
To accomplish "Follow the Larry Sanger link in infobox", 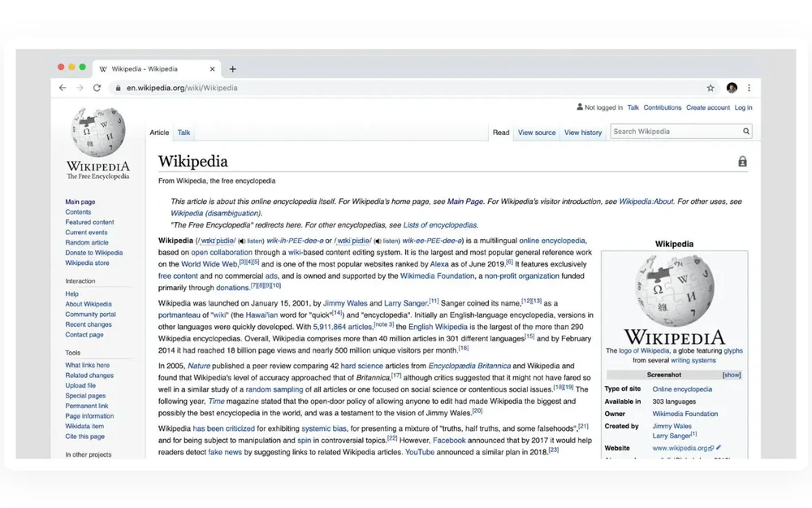I will 672,436.
